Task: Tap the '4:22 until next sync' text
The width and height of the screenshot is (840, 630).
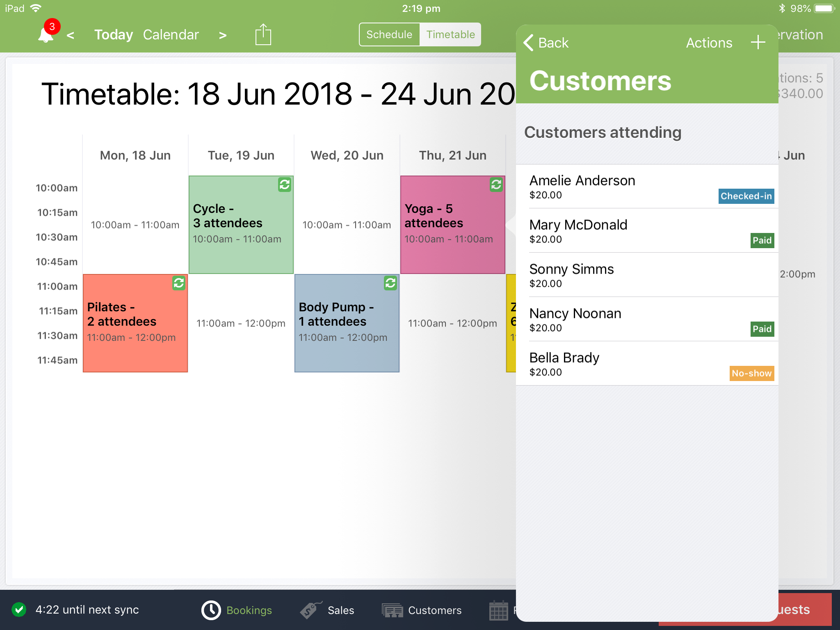Action: pyautogui.click(x=87, y=609)
